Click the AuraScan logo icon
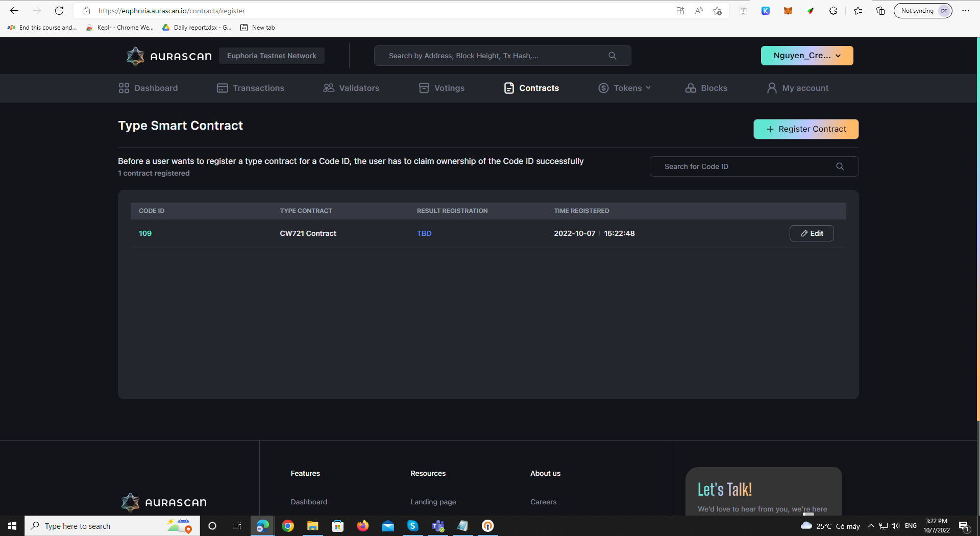This screenshot has width=980, height=536. tap(135, 56)
